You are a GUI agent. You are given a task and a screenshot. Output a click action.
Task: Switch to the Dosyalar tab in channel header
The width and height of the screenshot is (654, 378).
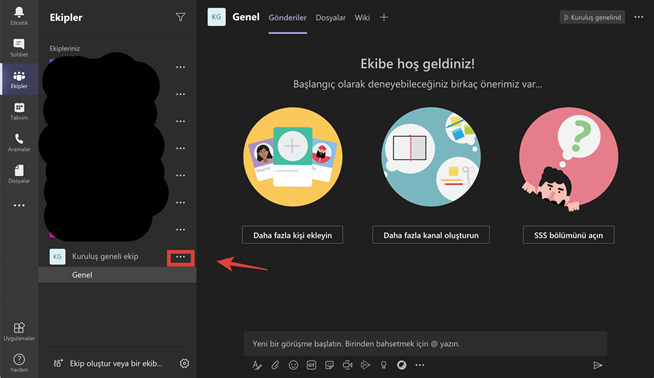pos(330,18)
